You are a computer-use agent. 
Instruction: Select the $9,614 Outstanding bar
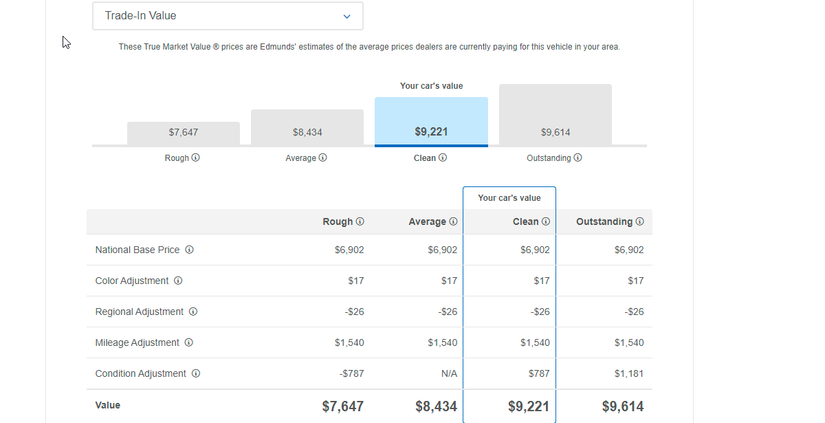point(556,115)
